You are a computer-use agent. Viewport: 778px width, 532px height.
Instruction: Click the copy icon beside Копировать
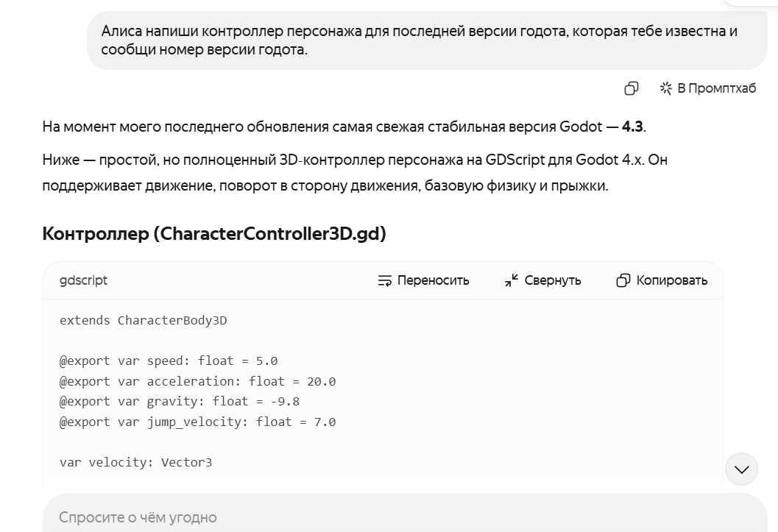tap(623, 280)
